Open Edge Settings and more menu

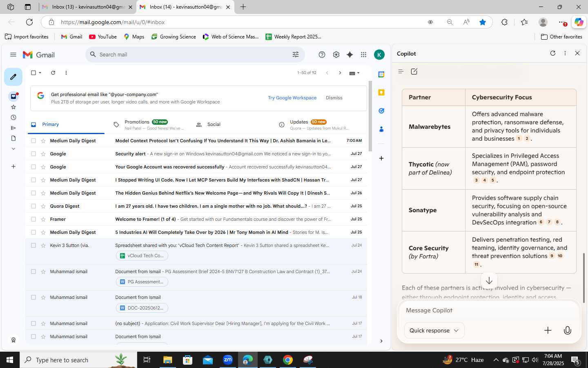562,22
